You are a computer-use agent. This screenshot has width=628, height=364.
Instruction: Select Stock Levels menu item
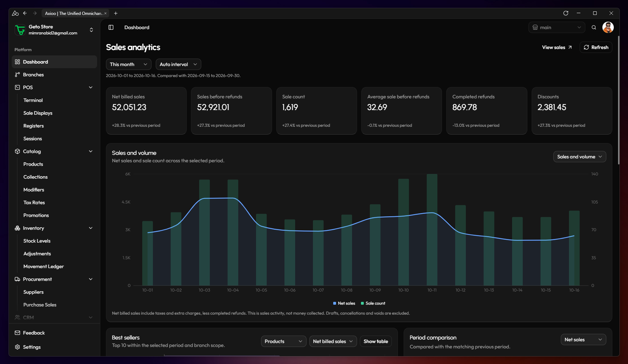tap(37, 241)
